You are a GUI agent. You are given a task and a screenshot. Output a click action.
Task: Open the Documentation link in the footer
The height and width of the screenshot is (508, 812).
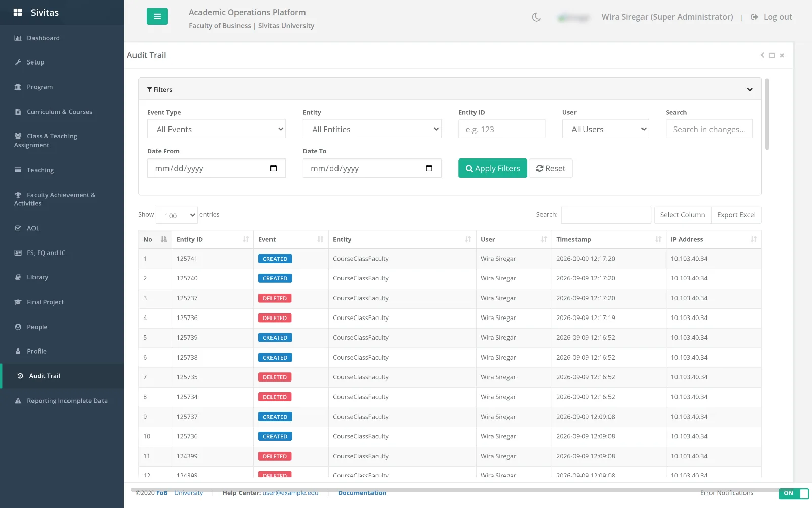coord(362,493)
